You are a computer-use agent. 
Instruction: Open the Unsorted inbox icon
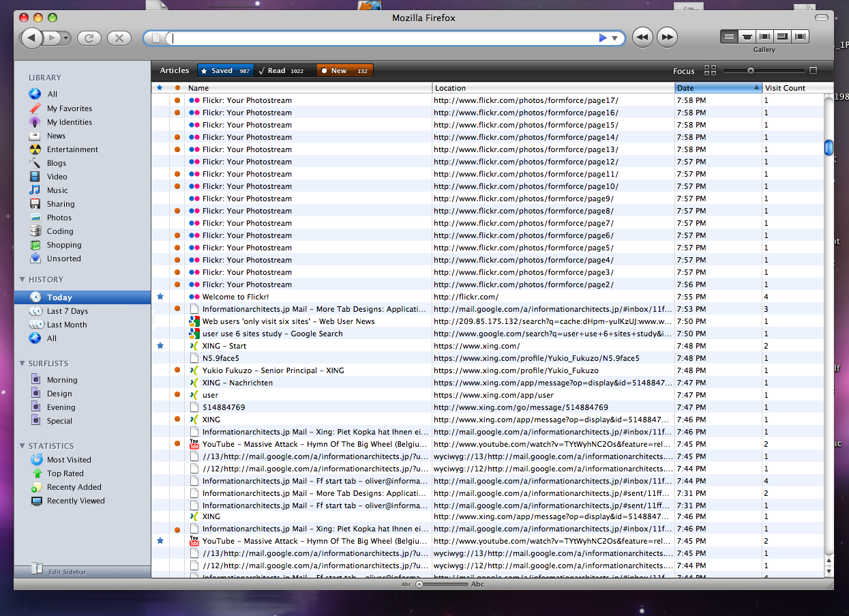click(x=35, y=258)
